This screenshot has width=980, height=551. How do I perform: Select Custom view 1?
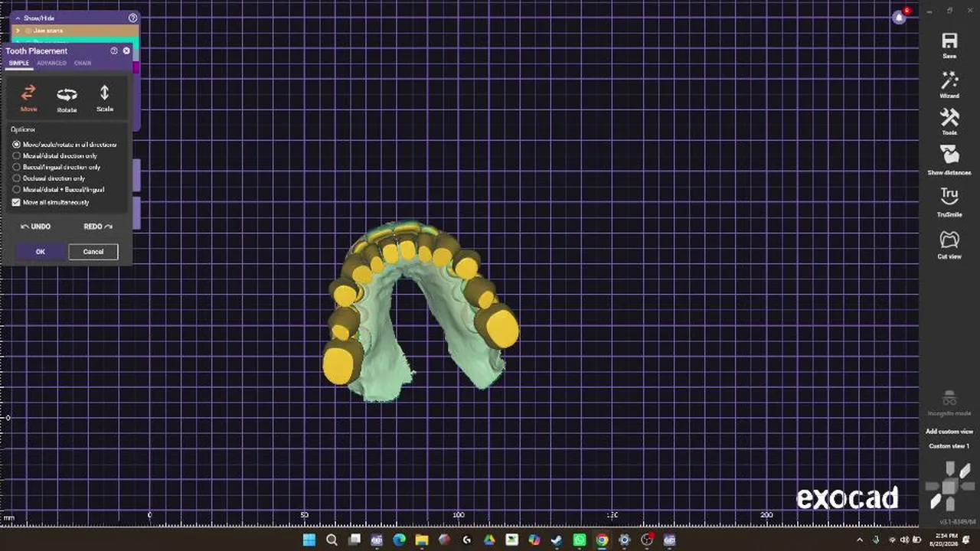point(949,446)
